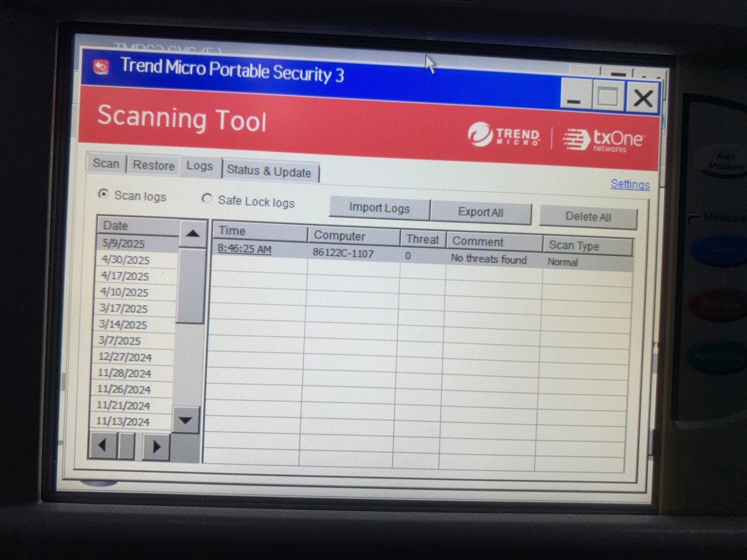The width and height of the screenshot is (747, 560).
Task: Switch to the Scan tab
Action: coord(106,163)
